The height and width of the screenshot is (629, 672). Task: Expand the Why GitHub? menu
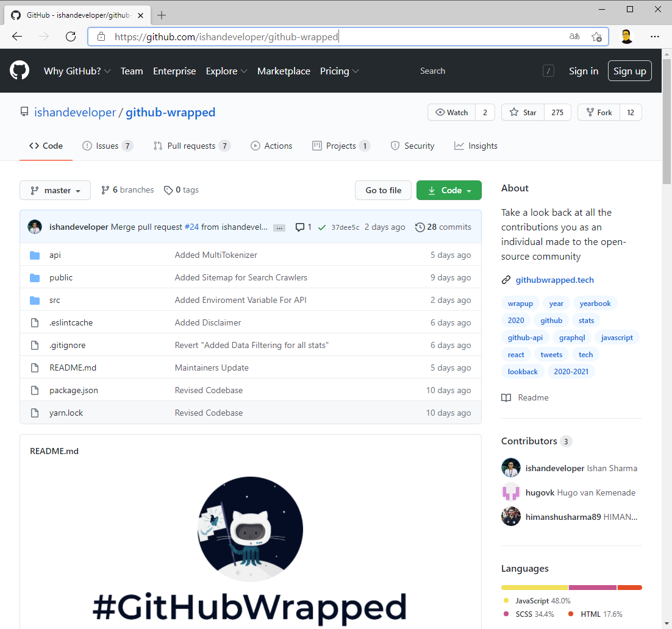click(x=77, y=71)
